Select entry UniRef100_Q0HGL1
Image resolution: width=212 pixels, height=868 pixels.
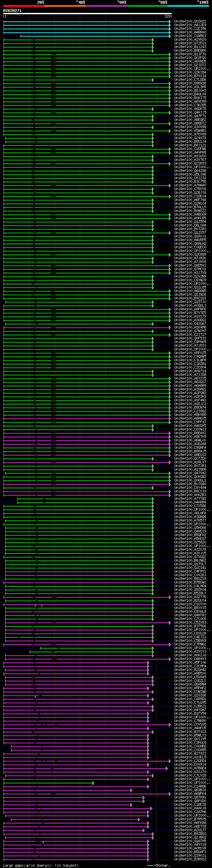point(190,481)
